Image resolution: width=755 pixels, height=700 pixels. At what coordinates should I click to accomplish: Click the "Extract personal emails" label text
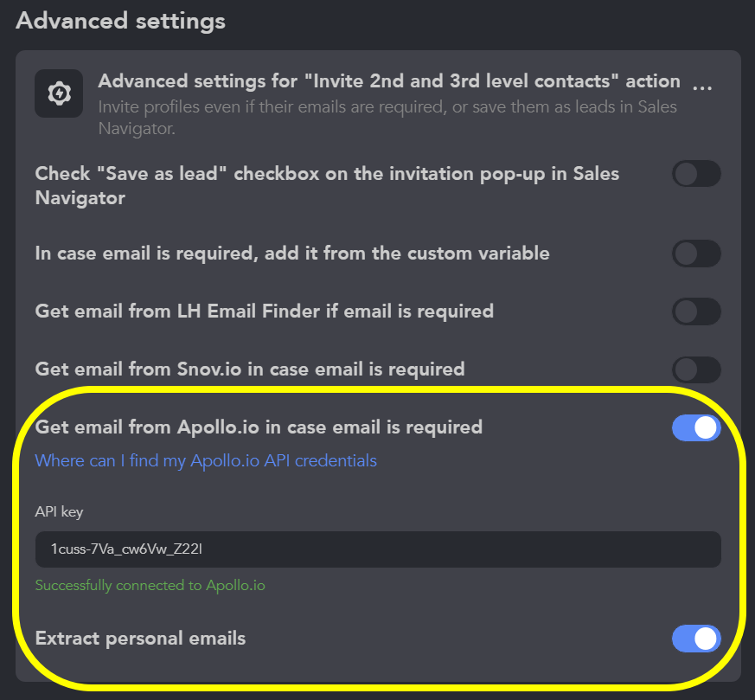pyautogui.click(x=141, y=639)
